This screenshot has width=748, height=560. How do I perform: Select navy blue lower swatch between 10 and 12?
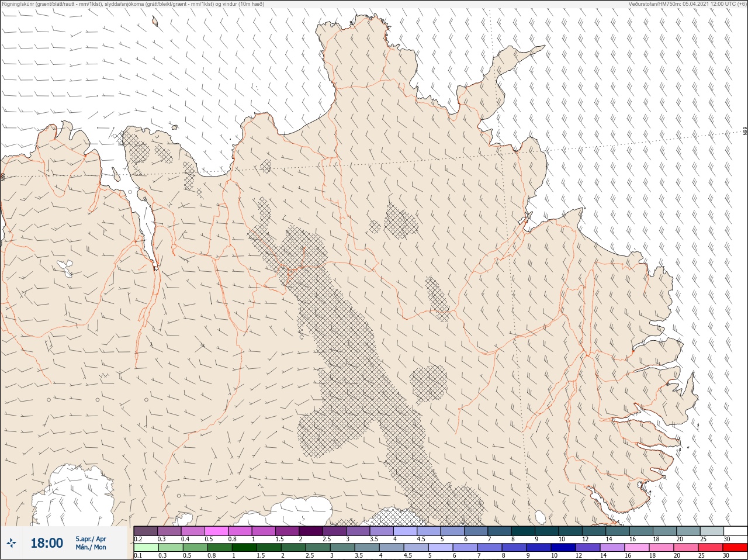click(563, 548)
